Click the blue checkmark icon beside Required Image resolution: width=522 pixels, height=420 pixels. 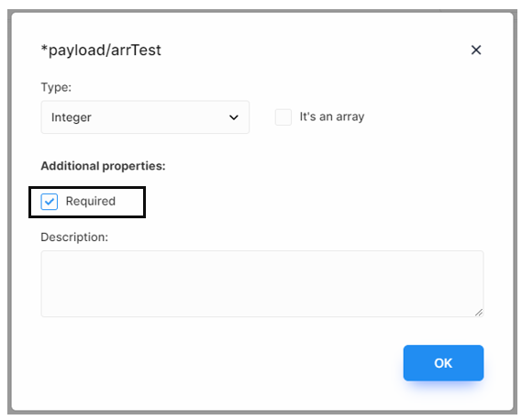tap(50, 202)
